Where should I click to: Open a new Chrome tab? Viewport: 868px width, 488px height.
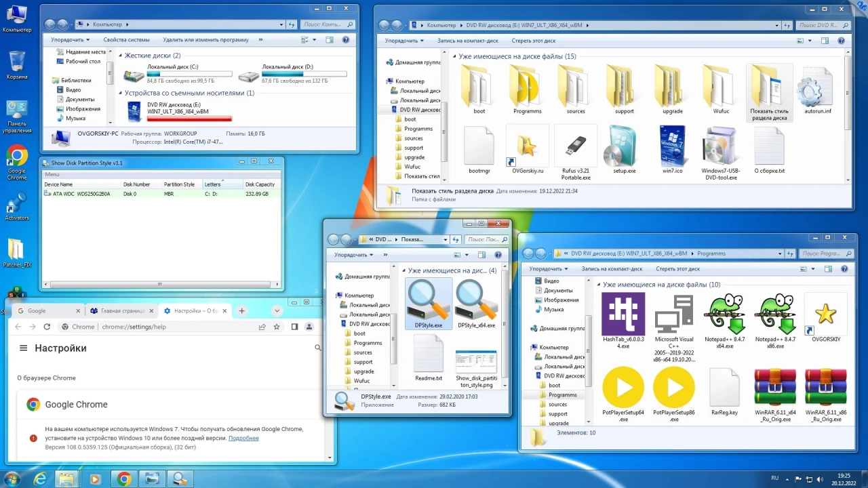pos(241,311)
